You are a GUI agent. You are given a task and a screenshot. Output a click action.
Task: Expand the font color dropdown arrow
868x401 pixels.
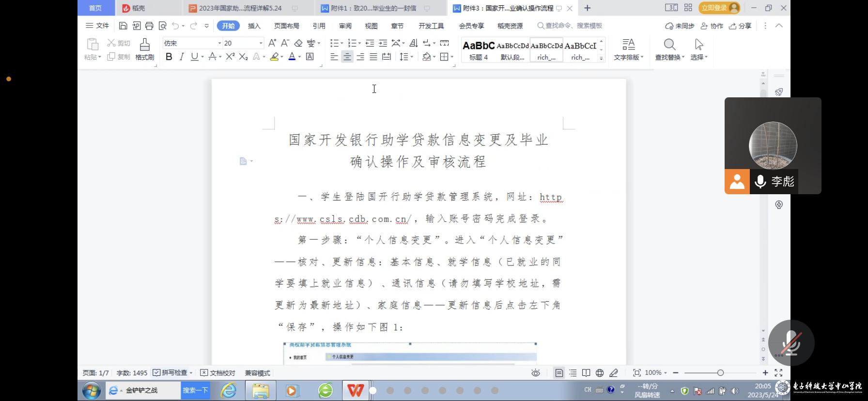coord(299,57)
